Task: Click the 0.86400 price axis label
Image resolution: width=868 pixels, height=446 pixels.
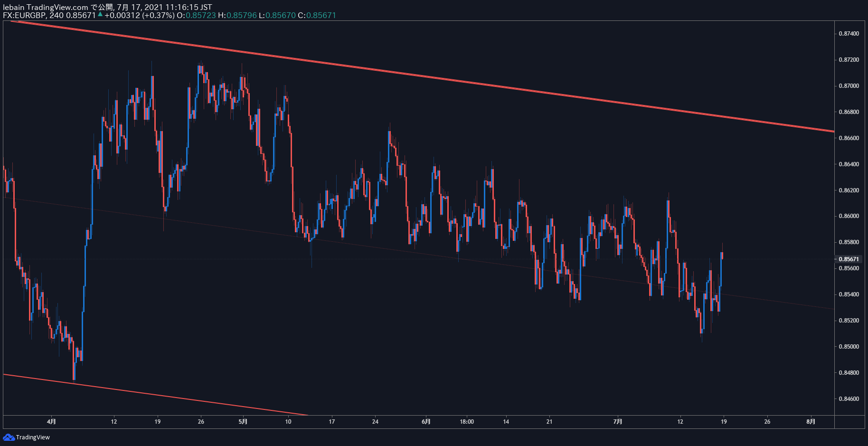Action: [849, 164]
